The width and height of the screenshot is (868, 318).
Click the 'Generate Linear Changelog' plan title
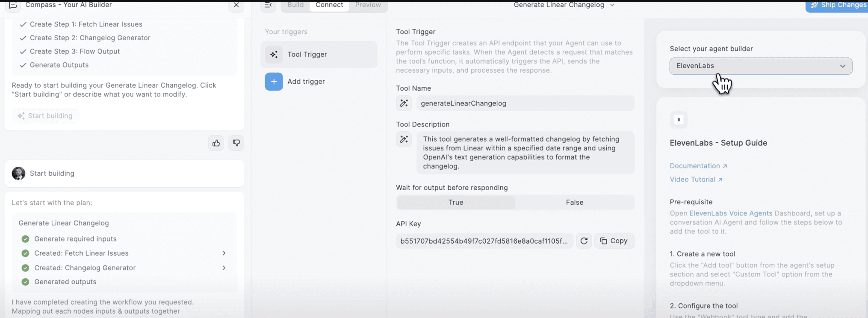pos(64,223)
